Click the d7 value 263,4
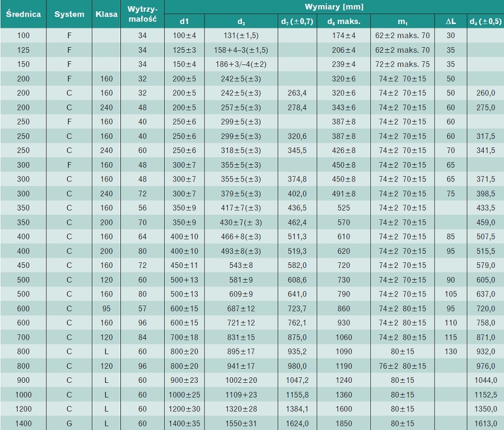Image resolution: width=504 pixels, height=430 pixels. pos(297,93)
